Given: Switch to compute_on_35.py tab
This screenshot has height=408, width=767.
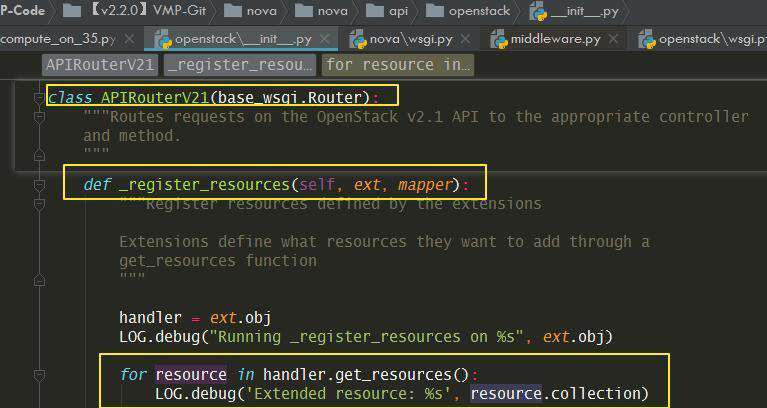Looking at the screenshot, I should [58, 39].
